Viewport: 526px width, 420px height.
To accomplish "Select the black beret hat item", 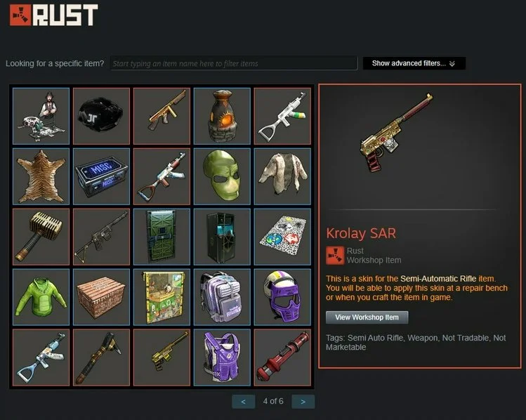I will pos(101,116).
